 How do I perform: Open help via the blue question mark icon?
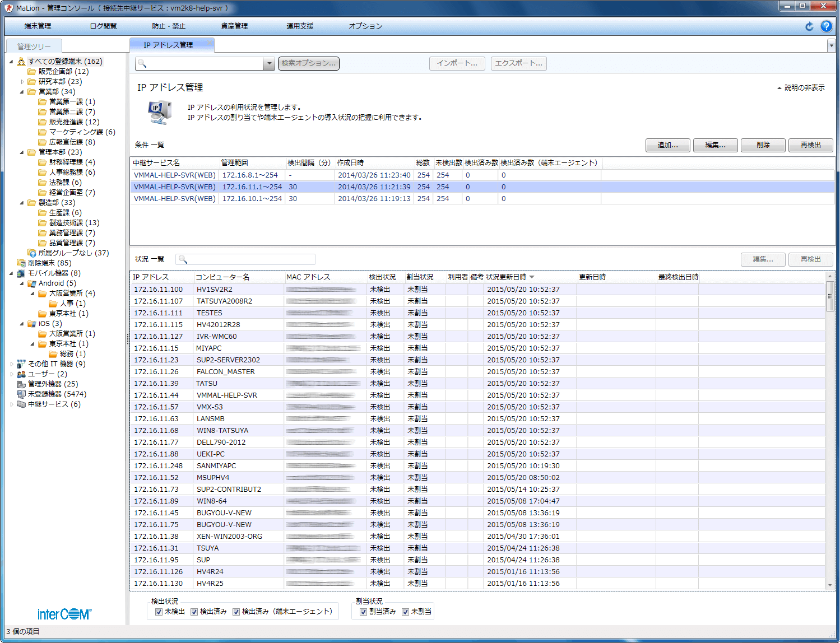pyautogui.click(x=826, y=26)
